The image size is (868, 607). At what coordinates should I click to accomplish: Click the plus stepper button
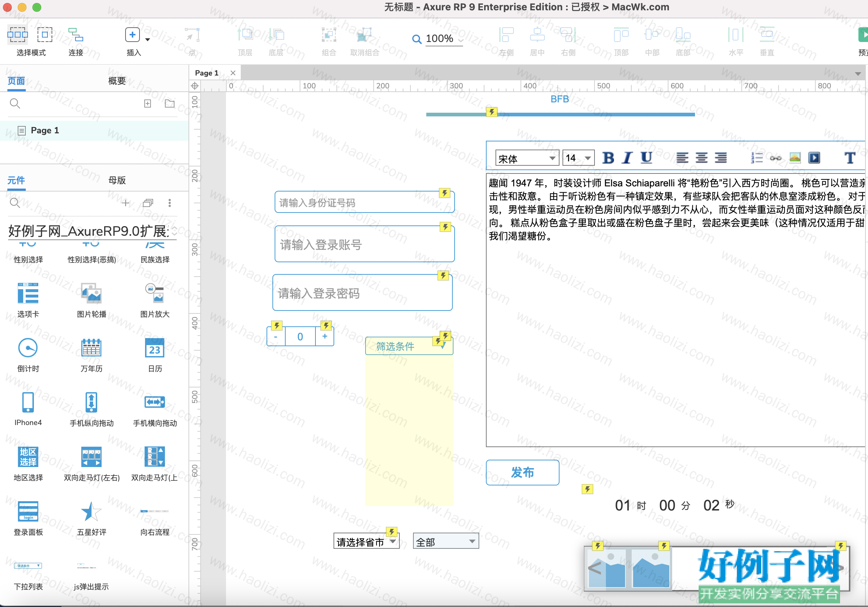pos(325,337)
